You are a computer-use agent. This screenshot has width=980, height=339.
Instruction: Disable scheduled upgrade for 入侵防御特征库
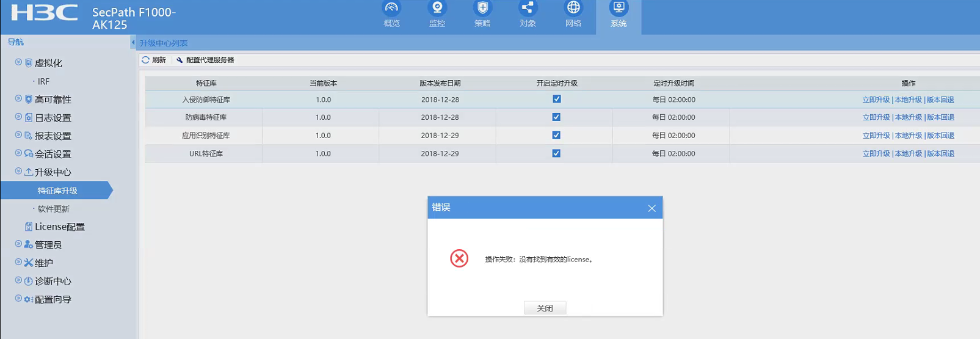click(556, 99)
